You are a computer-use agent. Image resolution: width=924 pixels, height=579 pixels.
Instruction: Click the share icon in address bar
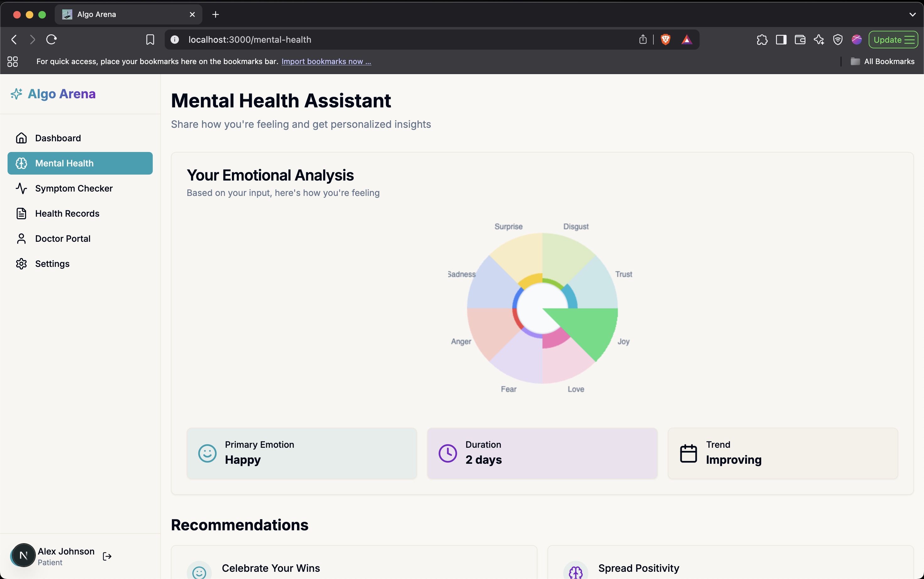tap(643, 40)
